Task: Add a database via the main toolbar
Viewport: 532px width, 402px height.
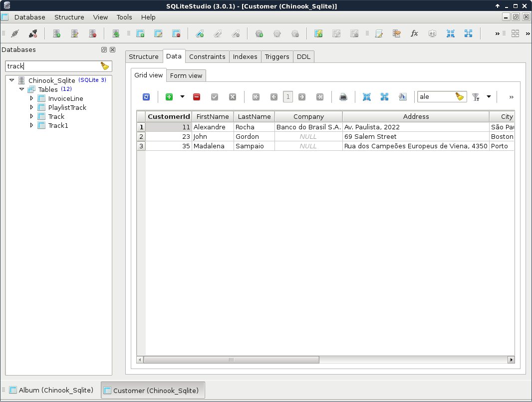Action: pos(57,33)
